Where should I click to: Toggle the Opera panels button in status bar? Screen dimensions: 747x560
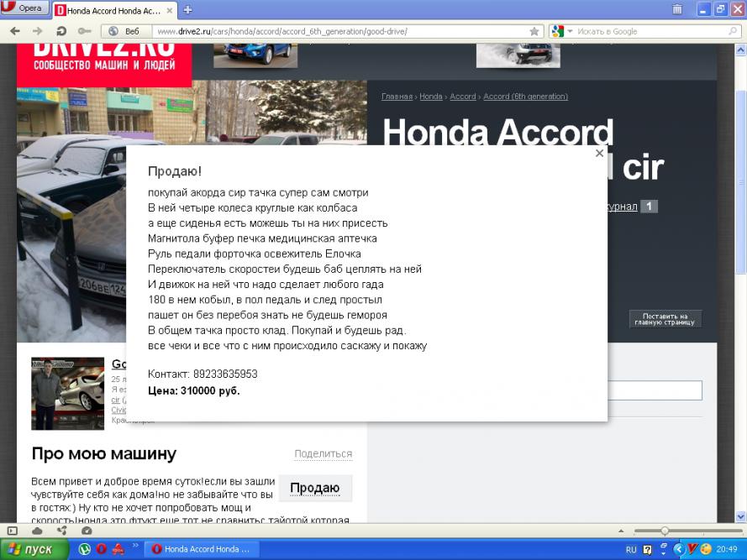pos(13,531)
